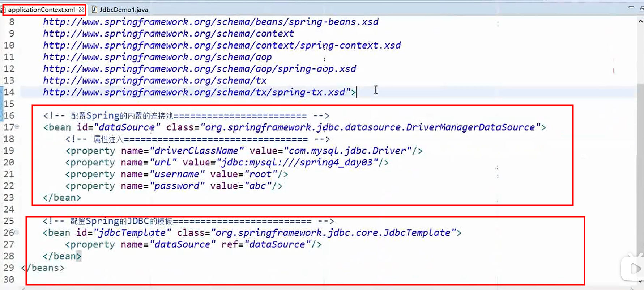Click the ref="dataSource" attribute on line 27

pos(266,245)
